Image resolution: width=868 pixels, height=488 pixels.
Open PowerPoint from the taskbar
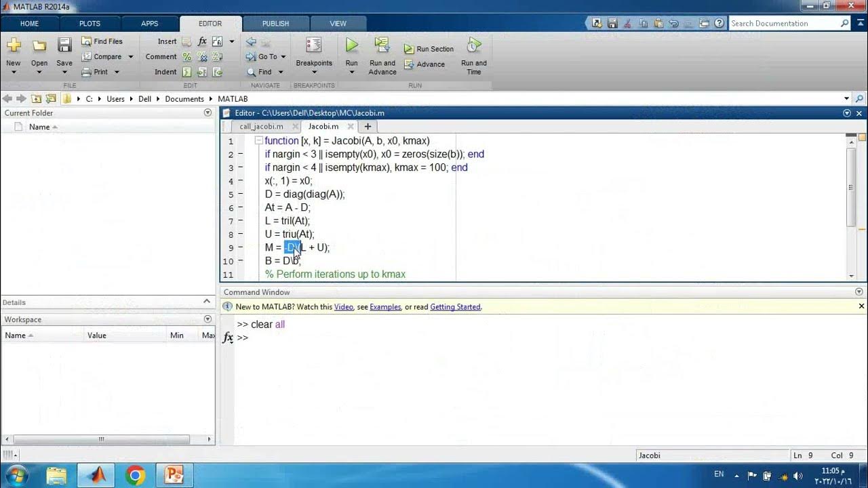click(174, 475)
